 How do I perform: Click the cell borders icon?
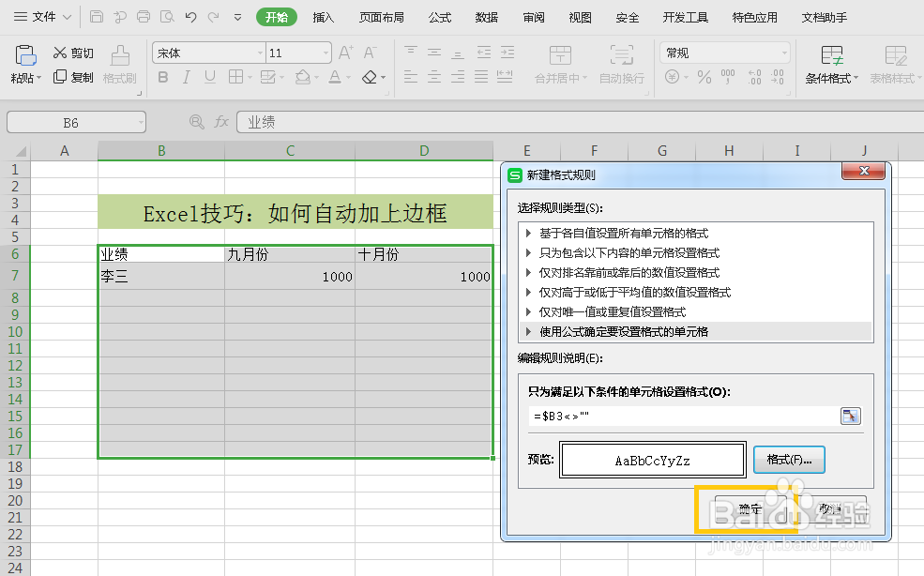tap(235, 77)
